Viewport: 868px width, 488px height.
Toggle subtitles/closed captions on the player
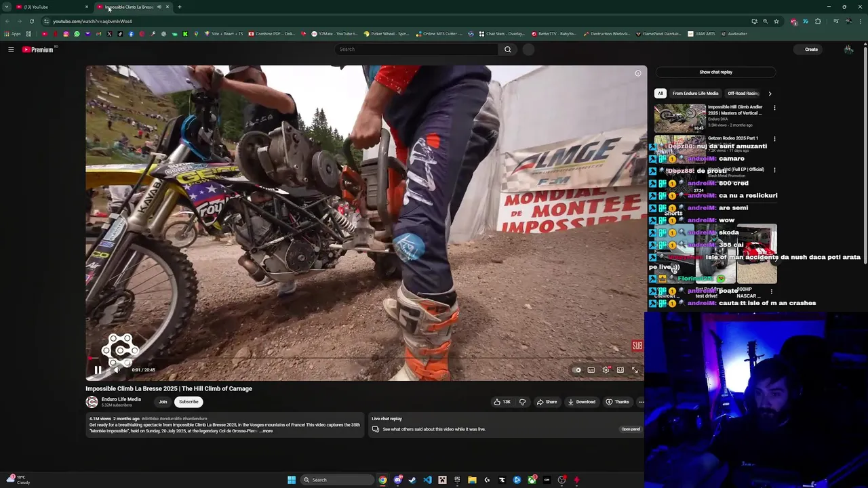click(591, 370)
